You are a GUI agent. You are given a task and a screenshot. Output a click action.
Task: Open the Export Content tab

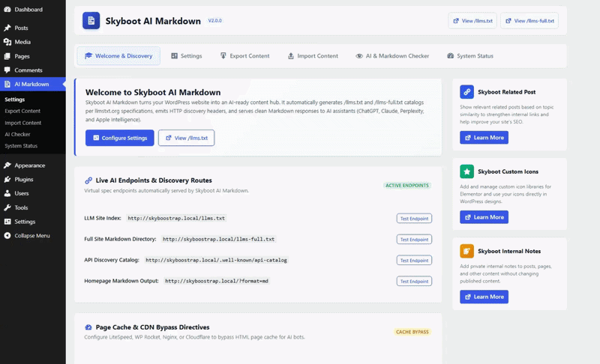tap(245, 55)
